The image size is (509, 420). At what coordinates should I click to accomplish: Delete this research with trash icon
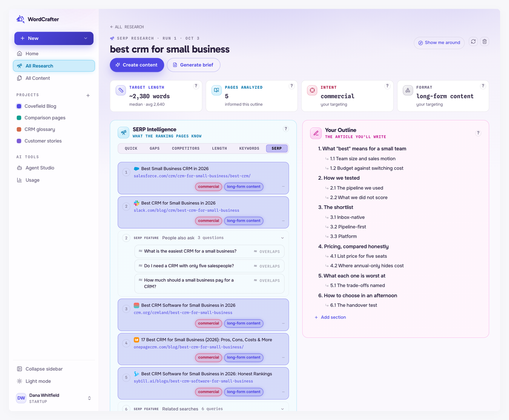(485, 42)
